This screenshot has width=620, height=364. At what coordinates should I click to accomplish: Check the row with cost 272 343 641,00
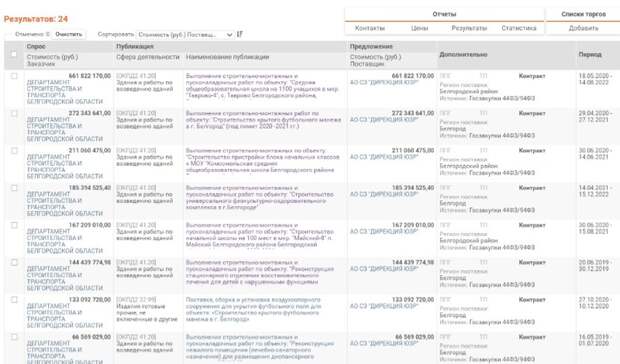(14, 113)
